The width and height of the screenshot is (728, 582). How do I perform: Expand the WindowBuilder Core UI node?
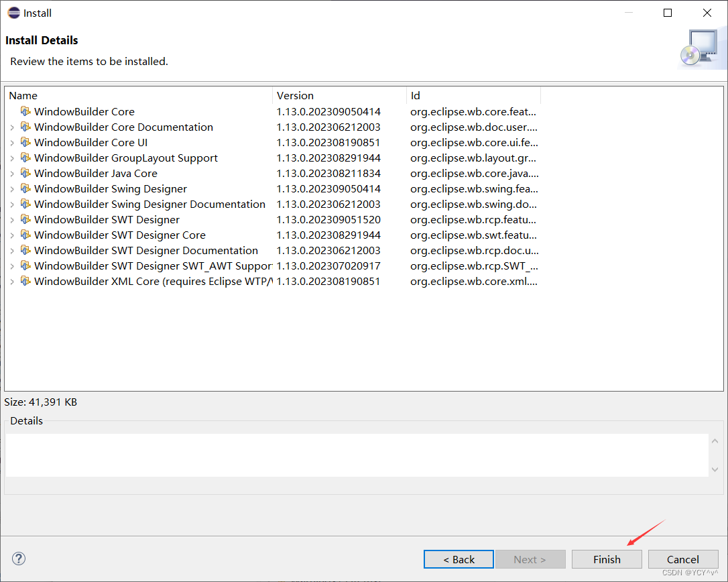(12, 143)
